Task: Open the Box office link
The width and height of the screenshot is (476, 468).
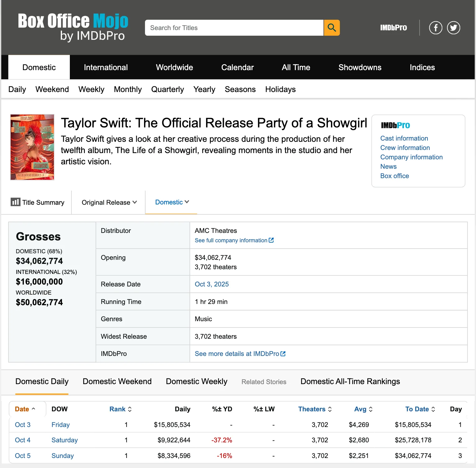Action: coord(395,176)
